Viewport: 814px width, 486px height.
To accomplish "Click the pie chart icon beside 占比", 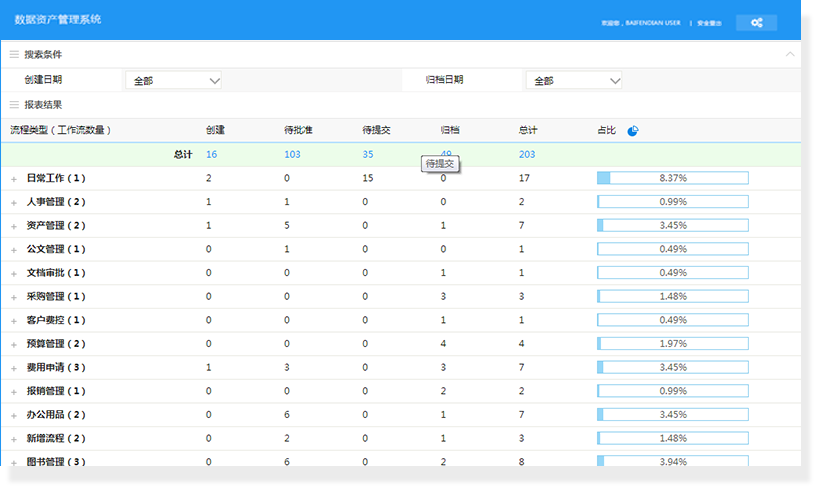I will pos(633,131).
